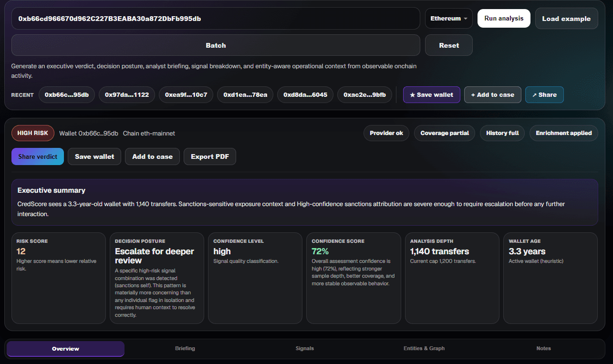Screen dimensions: 613x364
Task: Click the 72% confidence score value
Action: (320, 251)
